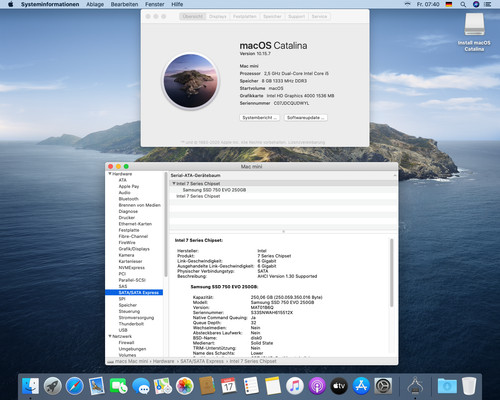Click the sidebar vertical scrollbar

coord(165,224)
